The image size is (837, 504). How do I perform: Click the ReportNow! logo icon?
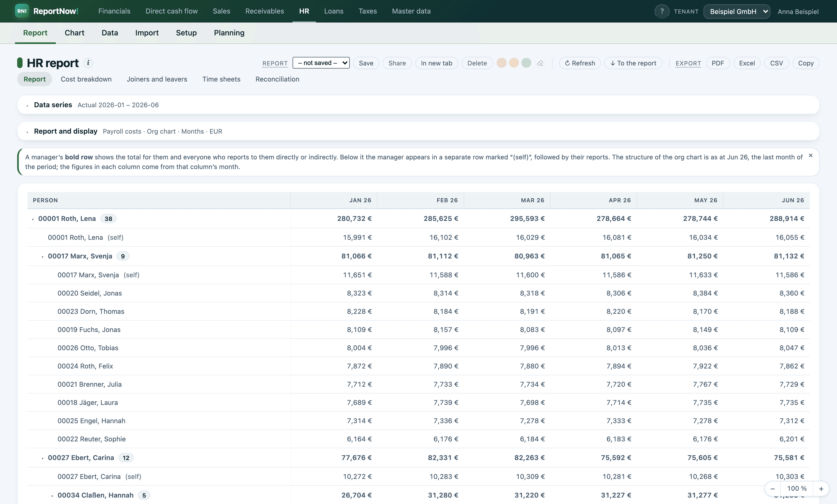[x=22, y=11]
